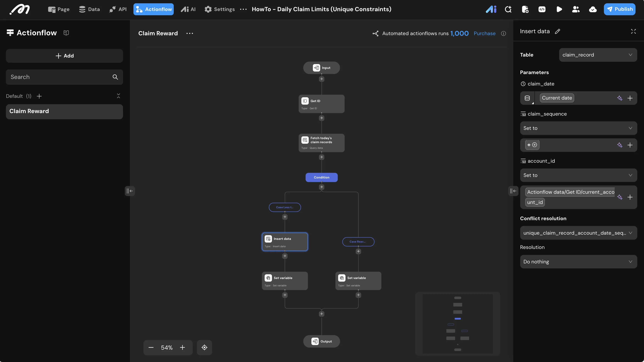644x362 pixels.
Task: Zoom out with the minus button
Action: 151,348
